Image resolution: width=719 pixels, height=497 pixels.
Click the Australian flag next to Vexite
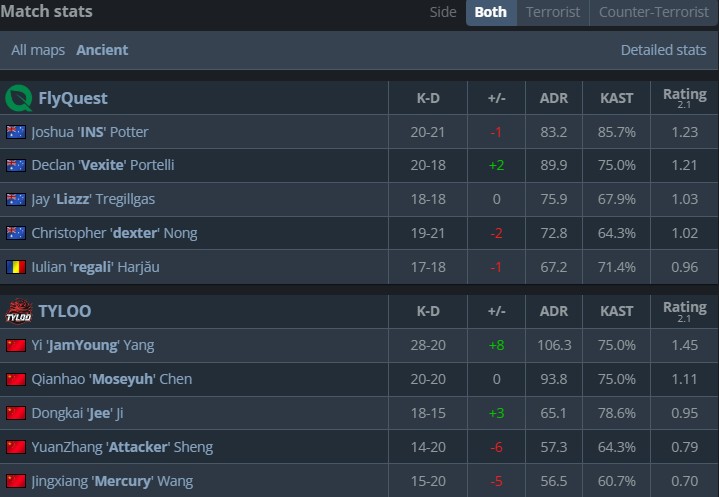click(x=15, y=166)
